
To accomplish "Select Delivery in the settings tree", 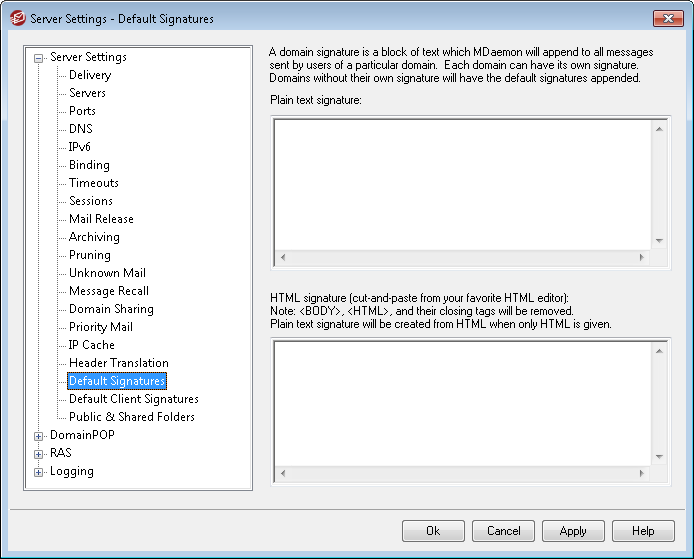I will point(90,75).
